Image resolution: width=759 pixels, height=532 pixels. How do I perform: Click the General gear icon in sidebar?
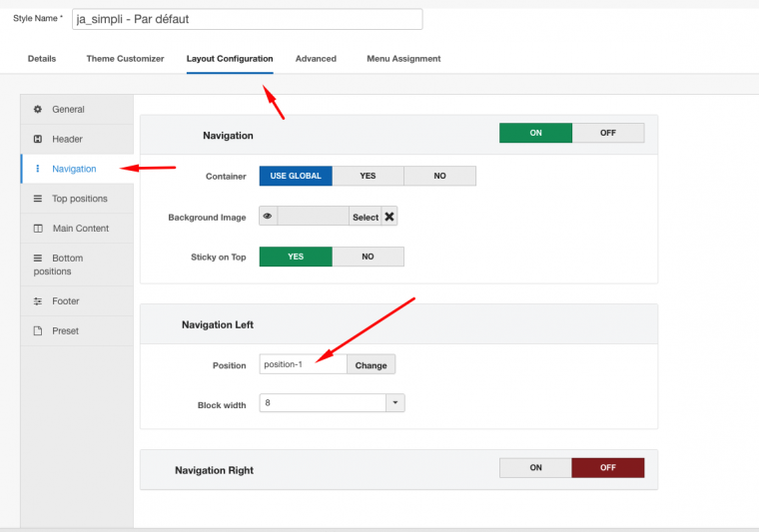37,110
